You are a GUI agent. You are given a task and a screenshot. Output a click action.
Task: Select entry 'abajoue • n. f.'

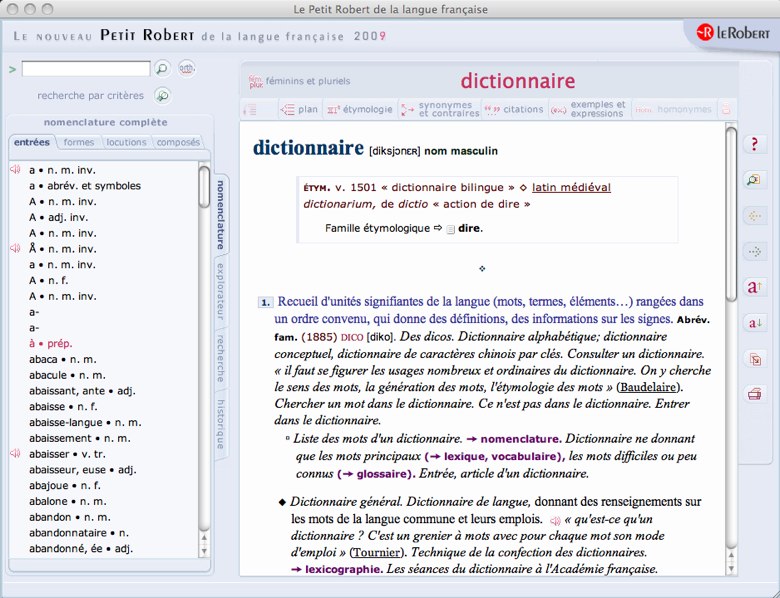pos(65,485)
